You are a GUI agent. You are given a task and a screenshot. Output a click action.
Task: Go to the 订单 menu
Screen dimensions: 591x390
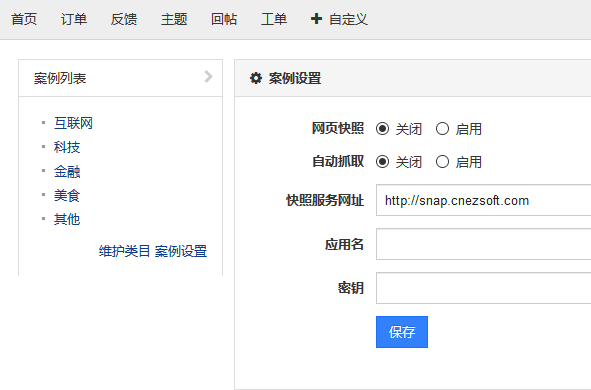coord(74,19)
